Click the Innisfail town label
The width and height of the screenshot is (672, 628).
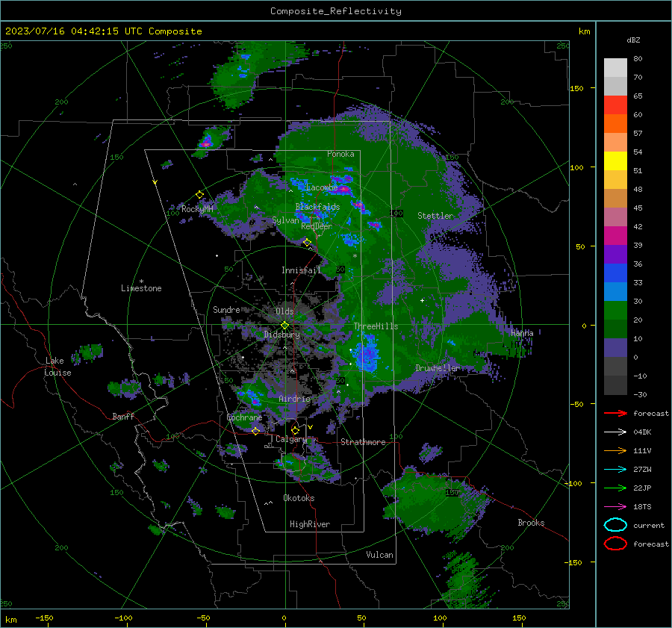click(x=301, y=270)
